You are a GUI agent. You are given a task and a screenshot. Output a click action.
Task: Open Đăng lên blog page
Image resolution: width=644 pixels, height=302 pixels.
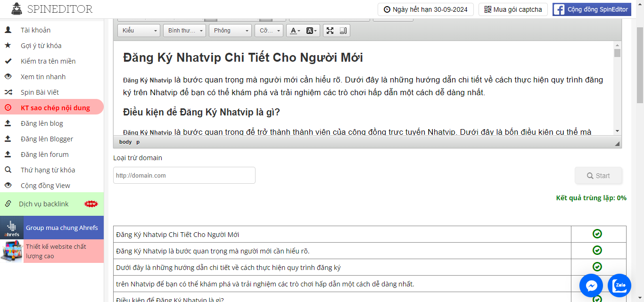pos(42,123)
